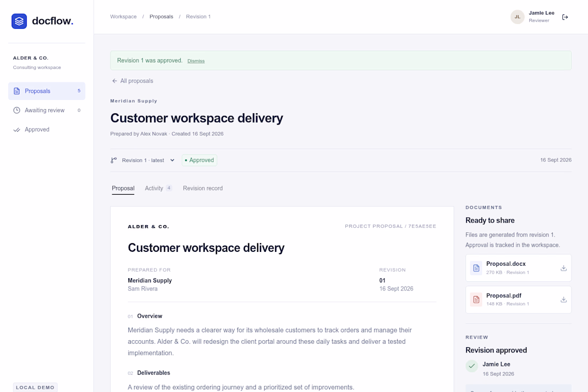Click the Meridian Supply prepared-for name
This screenshot has width=588, height=392.
(150, 281)
